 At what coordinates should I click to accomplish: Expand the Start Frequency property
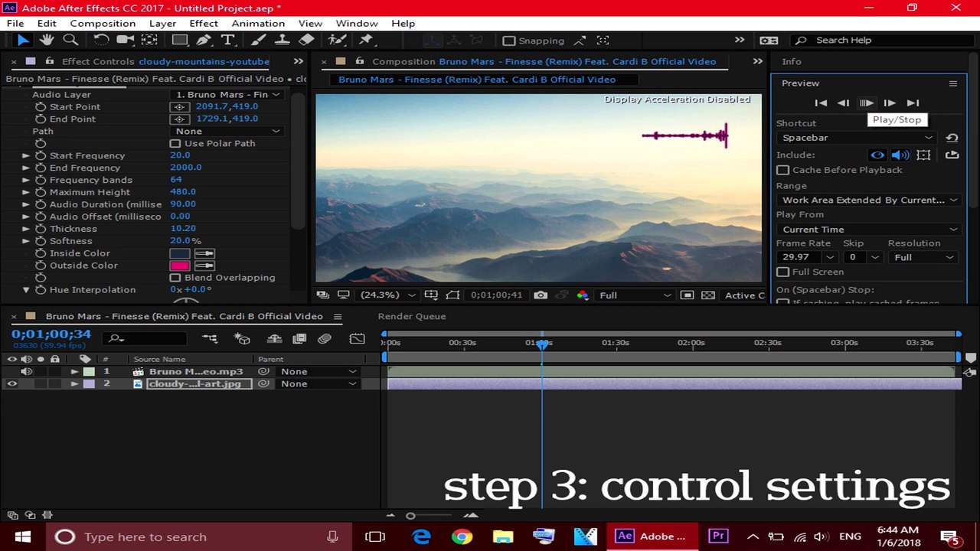[x=26, y=155]
